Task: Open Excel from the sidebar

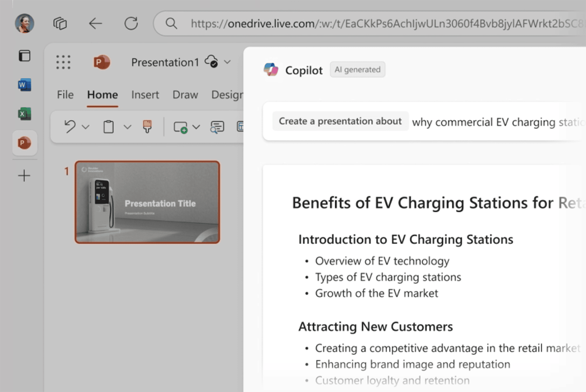Action: (x=24, y=114)
